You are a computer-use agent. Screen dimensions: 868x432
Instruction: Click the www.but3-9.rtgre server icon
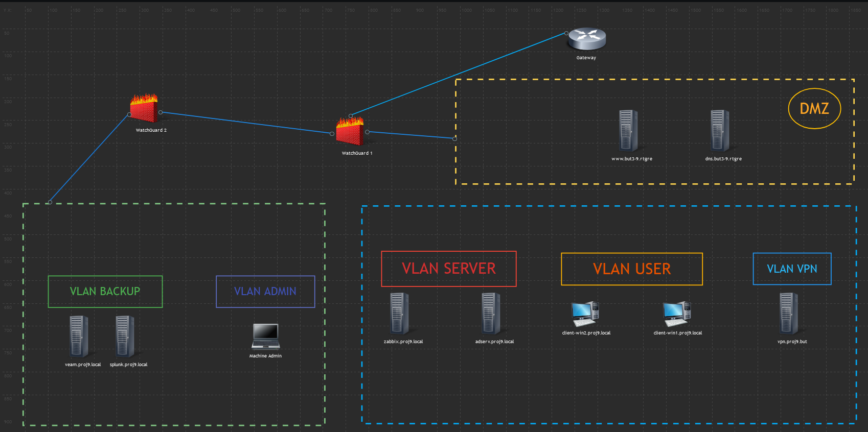click(628, 131)
